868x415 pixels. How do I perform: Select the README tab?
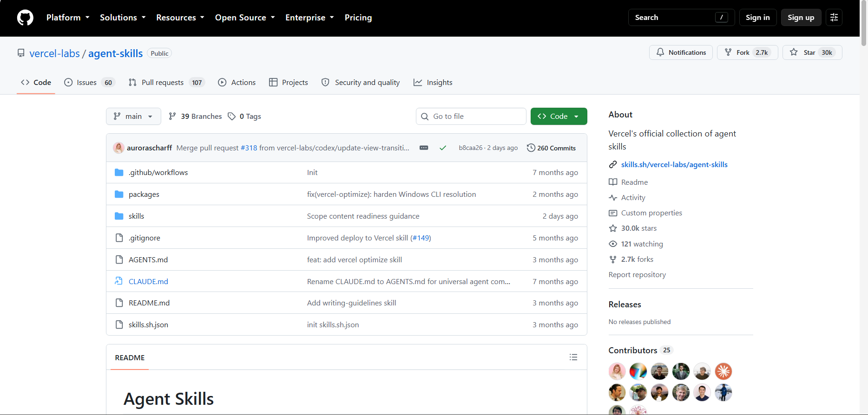click(x=130, y=357)
